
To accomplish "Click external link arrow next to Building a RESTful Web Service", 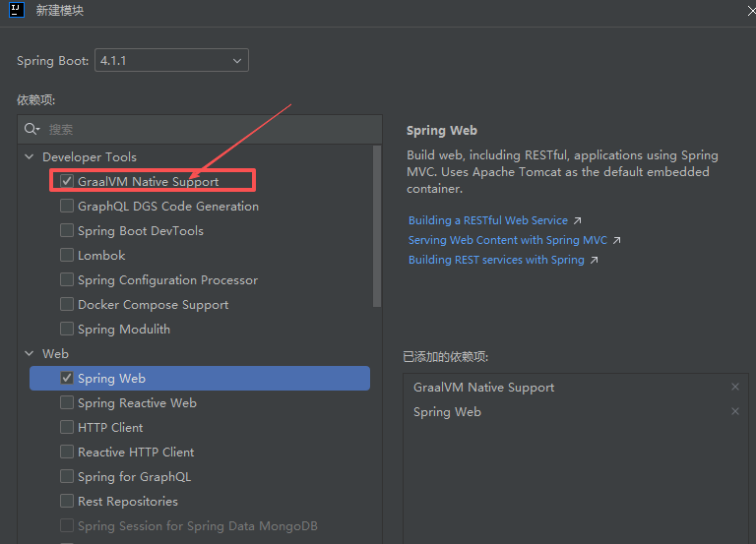I will coord(577,220).
